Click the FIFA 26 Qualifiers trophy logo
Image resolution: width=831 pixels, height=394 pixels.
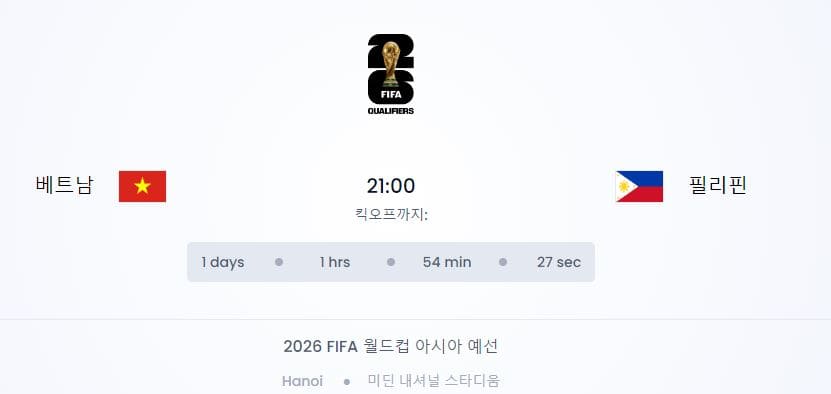391,74
